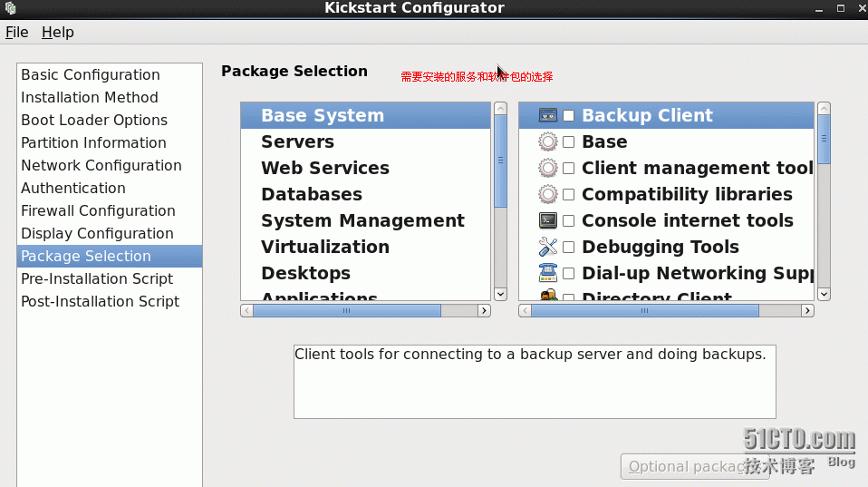Click left arrow of category list horizontal scrollbar
Image resolution: width=868 pixels, height=487 pixels.
coord(246,311)
